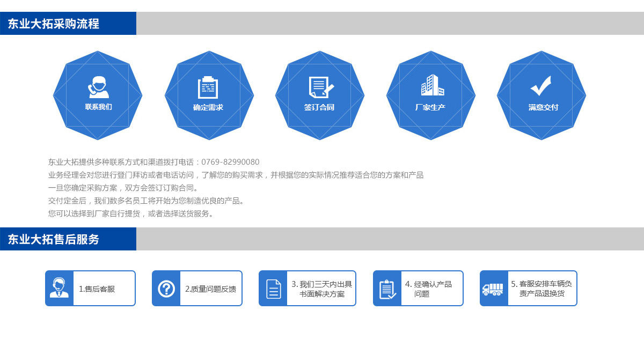644x362 pixels.
Task: Click the line 一旦您确定采购方案
Action: click(124, 188)
